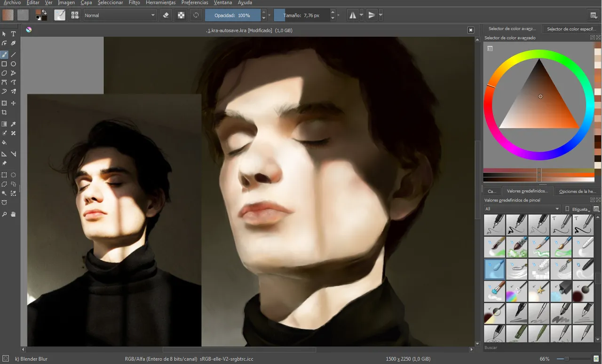The image size is (602, 364).
Task: Select the Ellipse tool
Action: coord(13,64)
